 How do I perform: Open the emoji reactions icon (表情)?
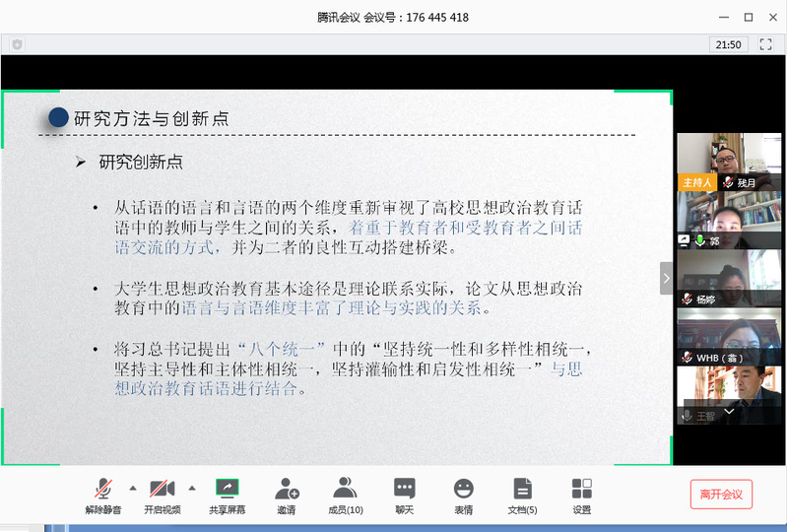(x=463, y=489)
